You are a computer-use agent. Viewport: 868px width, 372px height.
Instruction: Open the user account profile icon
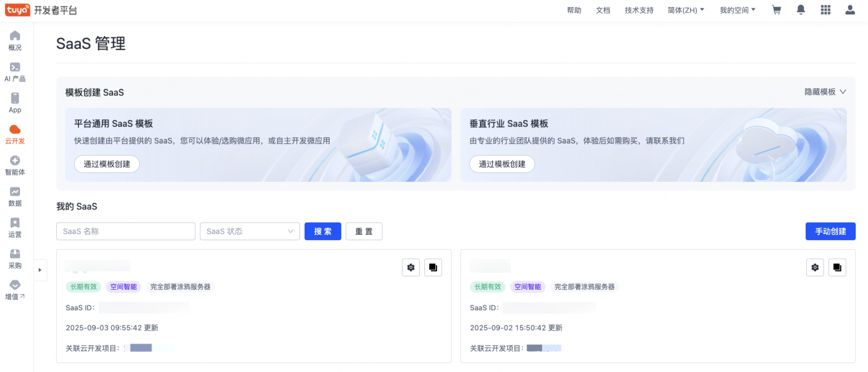coord(850,10)
